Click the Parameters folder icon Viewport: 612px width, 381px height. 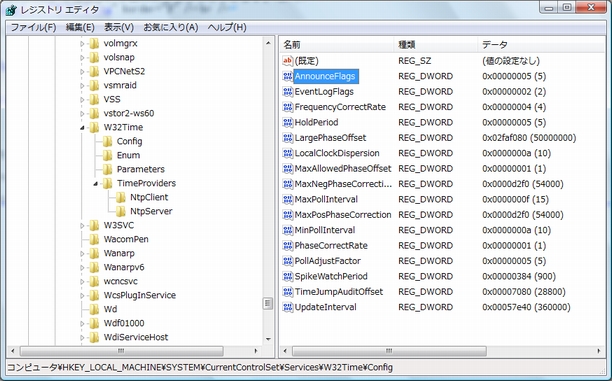click(107, 169)
